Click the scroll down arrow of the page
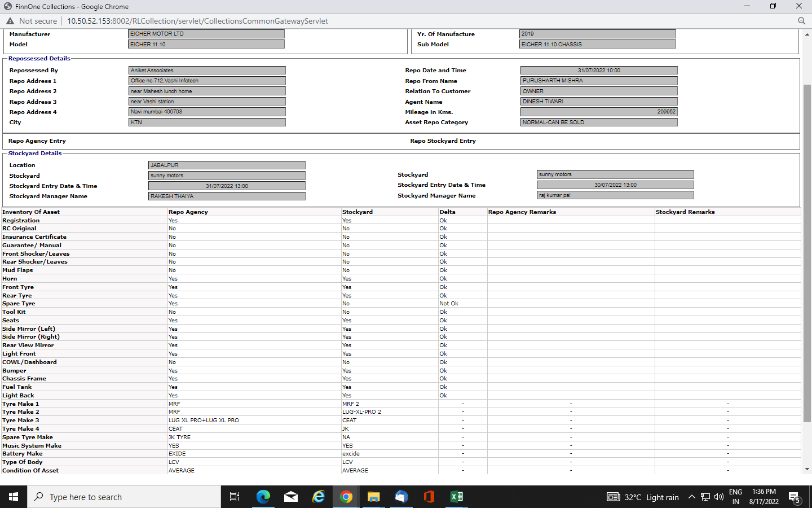The image size is (812, 508). click(807, 469)
